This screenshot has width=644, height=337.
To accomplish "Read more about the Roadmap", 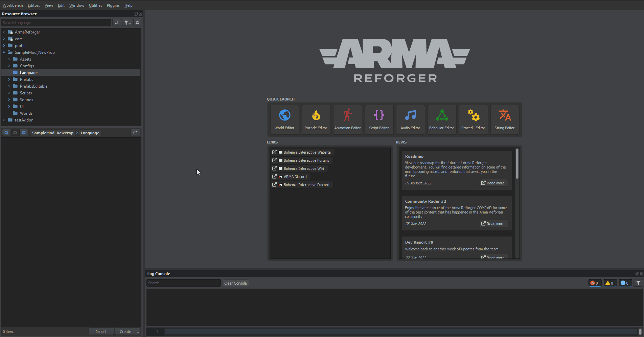I will click(493, 183).
